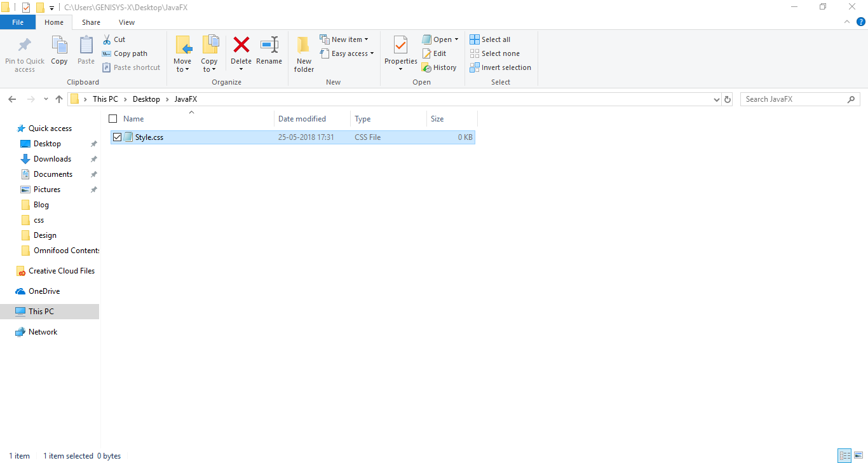Click JavaFX in address breadcrumb
The width and height of the screenshot is (868, 463).
pos(186,99)
